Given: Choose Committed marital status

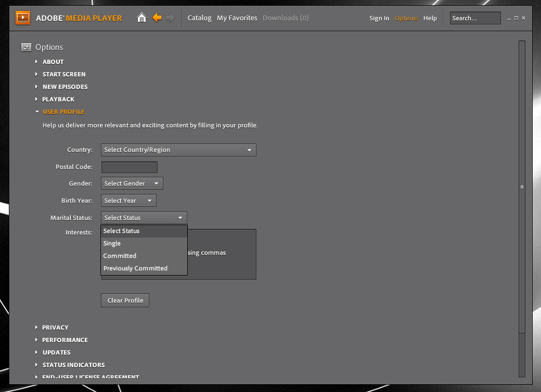Looking at the screenshot, I should (x=144, y=256).
